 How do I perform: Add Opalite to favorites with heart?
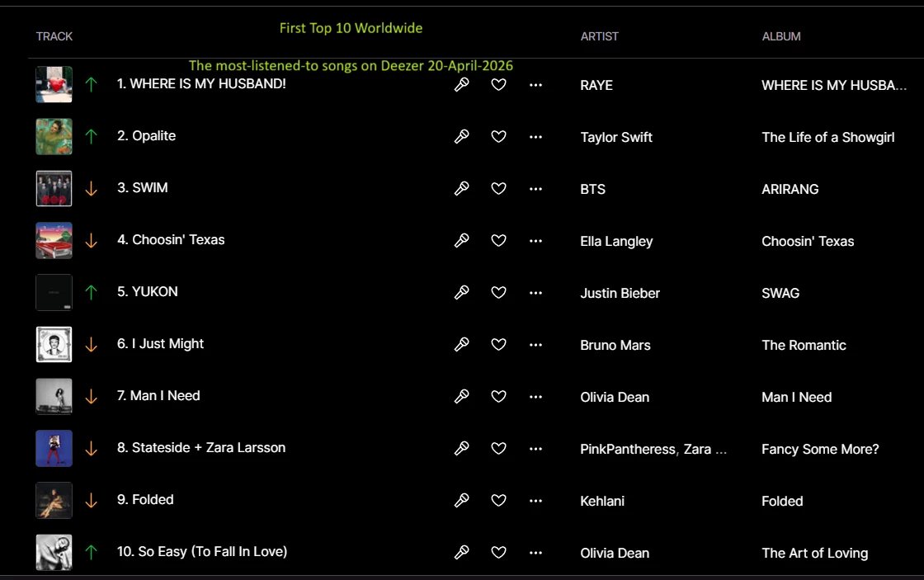(498, 136)
